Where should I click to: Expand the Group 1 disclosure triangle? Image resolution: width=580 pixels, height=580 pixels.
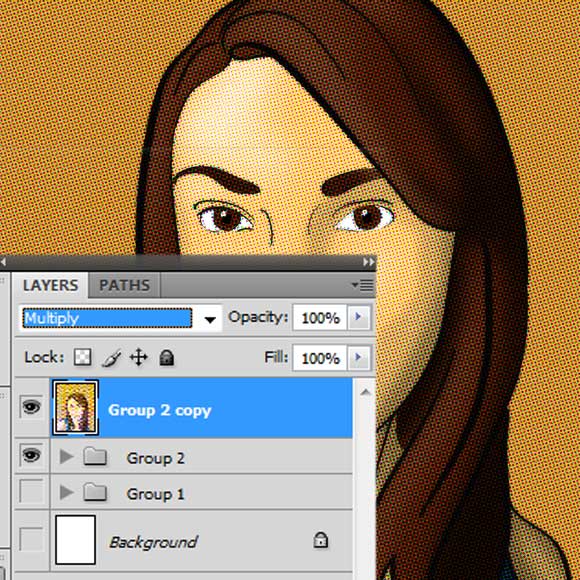point(66,492)
